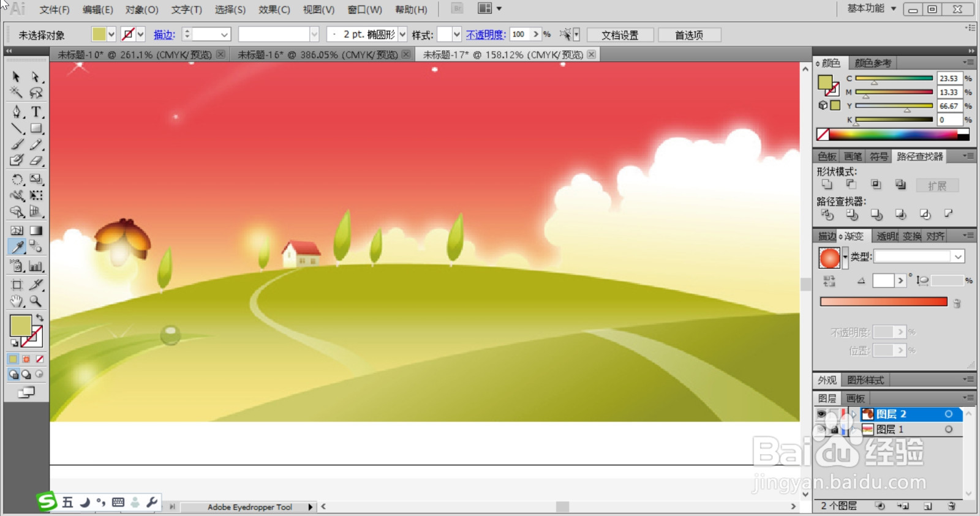Select the Direct Selection tool
Image resolution: width=980 pixels, height=516 pixels.
[x=36, y=77]
